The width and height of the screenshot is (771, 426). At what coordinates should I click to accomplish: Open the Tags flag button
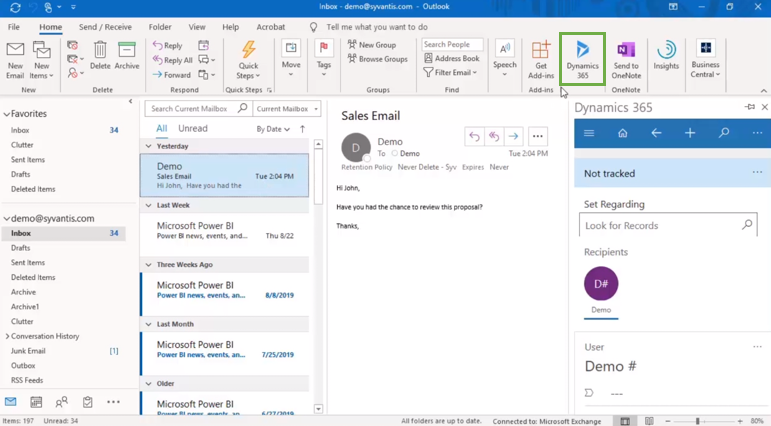point(324,59)
